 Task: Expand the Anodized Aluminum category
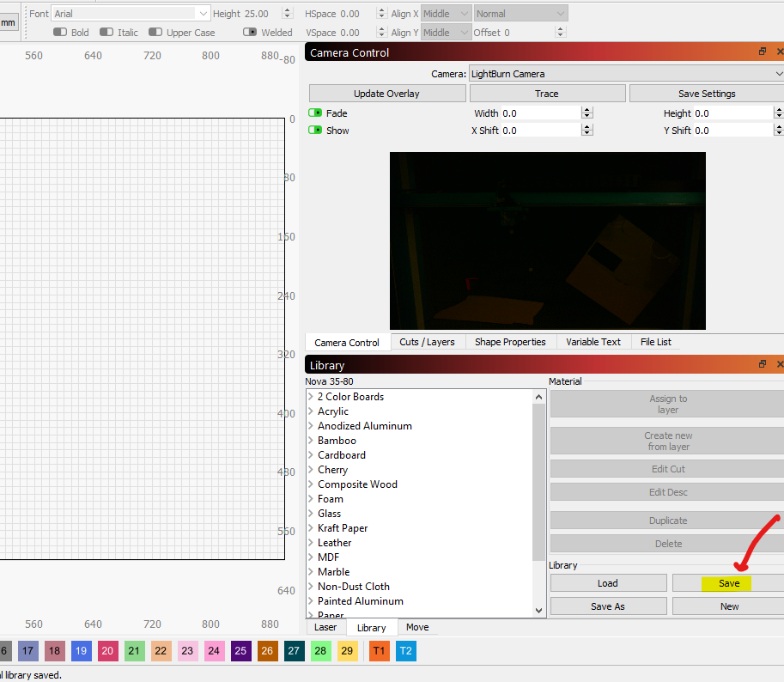pos(311,425)
